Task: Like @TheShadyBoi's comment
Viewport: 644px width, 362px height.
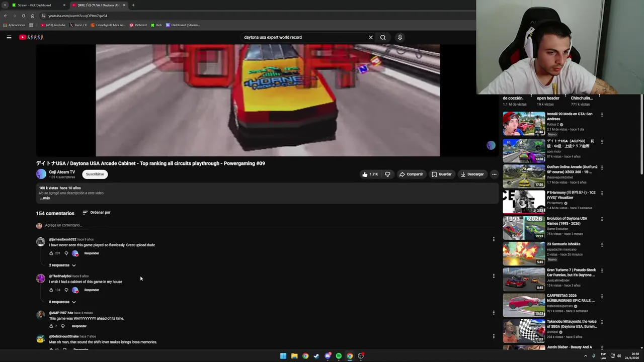Action: [51, 290]
